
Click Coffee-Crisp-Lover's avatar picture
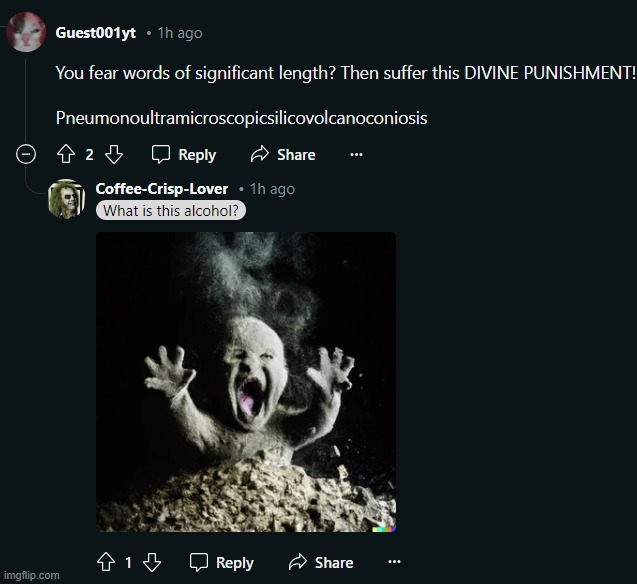tap(66, 199)
